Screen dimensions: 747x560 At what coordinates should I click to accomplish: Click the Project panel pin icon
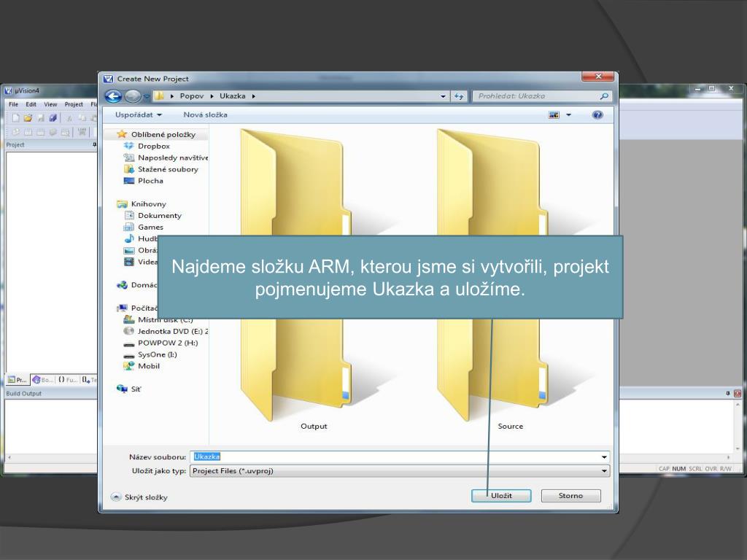[x=94, y=145]
